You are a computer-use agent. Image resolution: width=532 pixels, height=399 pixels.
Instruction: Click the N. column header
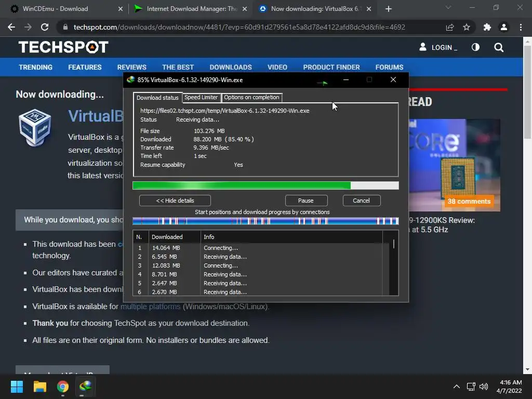coord(141,237)
